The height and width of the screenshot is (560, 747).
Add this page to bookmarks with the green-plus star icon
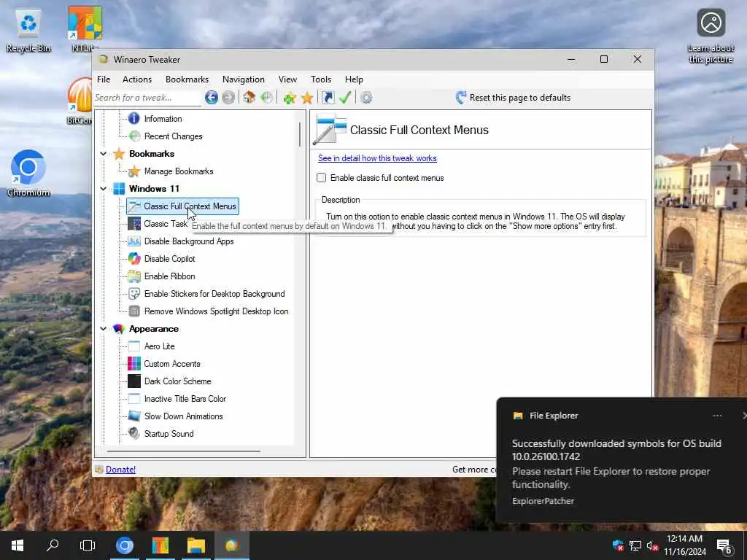click(x=289, y=98)
